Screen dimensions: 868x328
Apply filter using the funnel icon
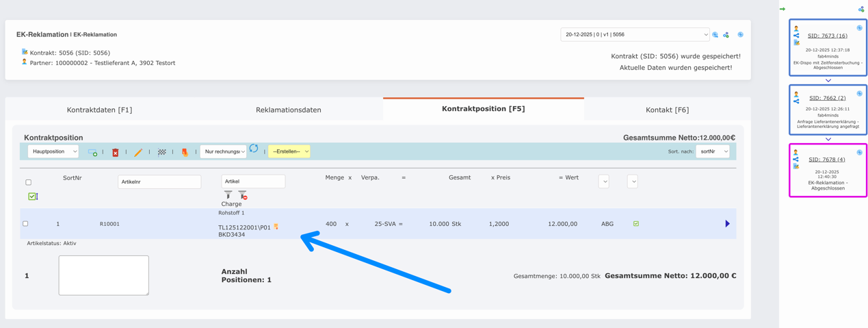pyautogui.click(x=228, y=195)
